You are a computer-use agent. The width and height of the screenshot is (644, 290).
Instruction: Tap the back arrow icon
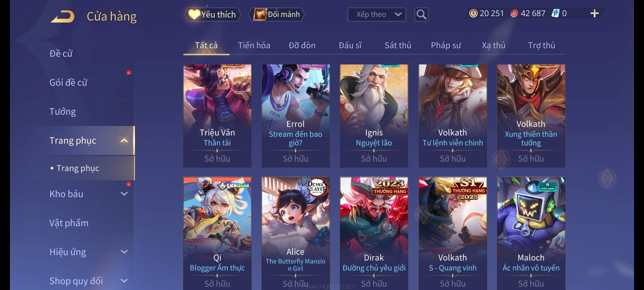pyautogui.click(x=62, y=16)
